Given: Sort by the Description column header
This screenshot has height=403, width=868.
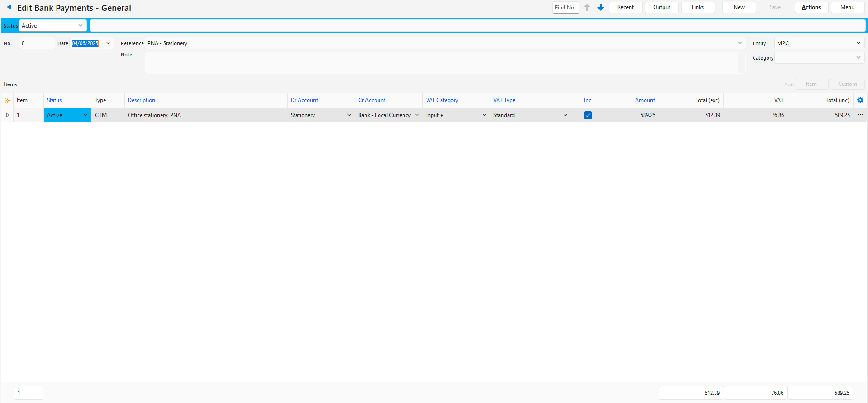Looking at the screenshot, I should pyautogui.click(x=142, y=100).
